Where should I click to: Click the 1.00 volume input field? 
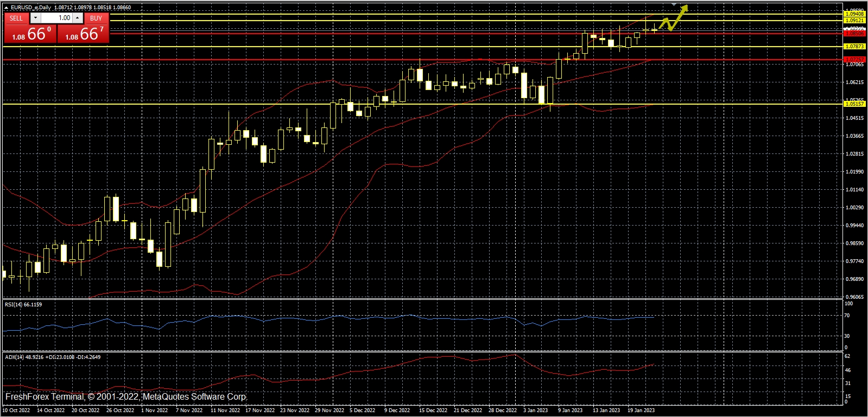pos(57,18)
